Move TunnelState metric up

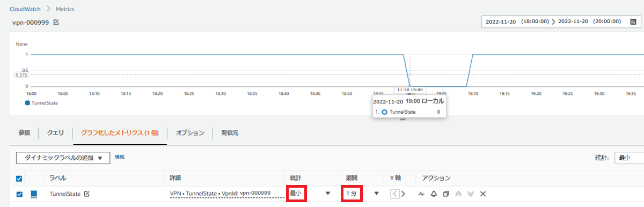(x=458, y=194)
